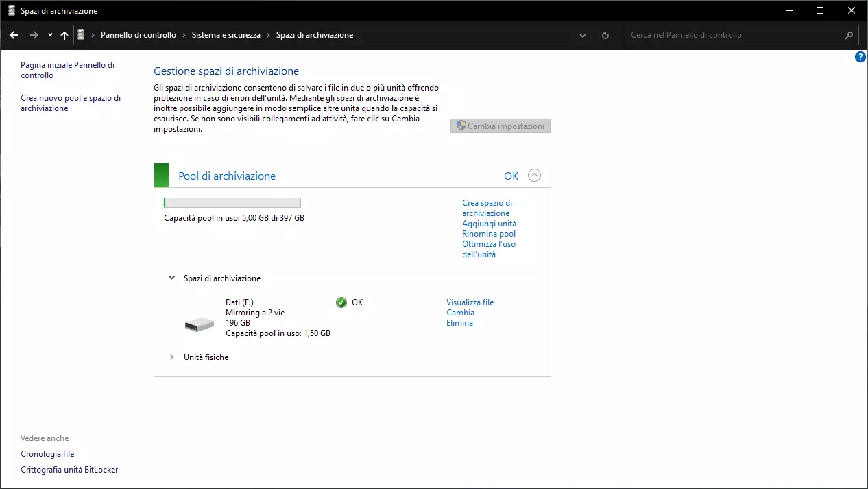Go up one folder level
The height and width of the screenshot is (489, 868).
[x=64, y=35]
